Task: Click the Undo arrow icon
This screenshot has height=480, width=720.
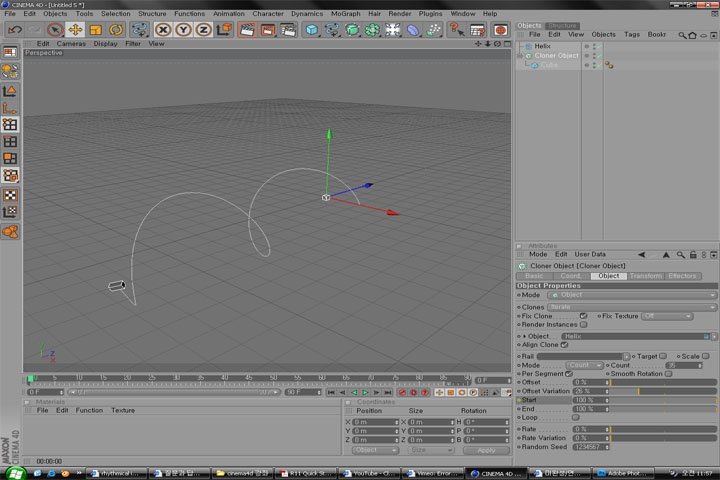Action: point(14,30)
